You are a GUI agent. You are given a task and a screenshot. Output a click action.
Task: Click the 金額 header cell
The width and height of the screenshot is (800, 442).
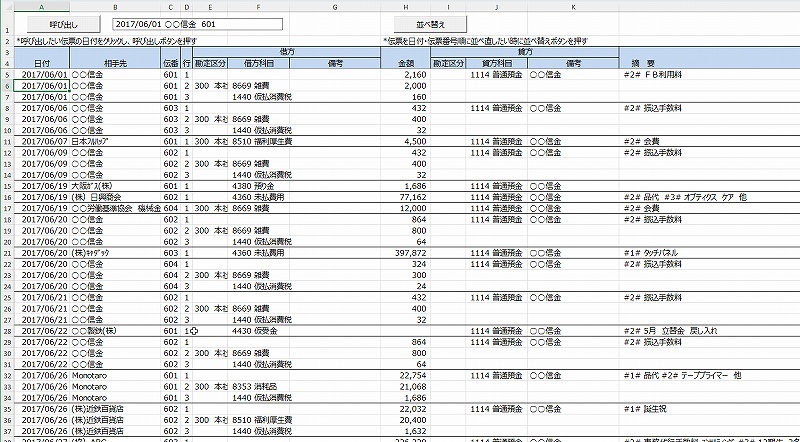(x=405, y=63)
